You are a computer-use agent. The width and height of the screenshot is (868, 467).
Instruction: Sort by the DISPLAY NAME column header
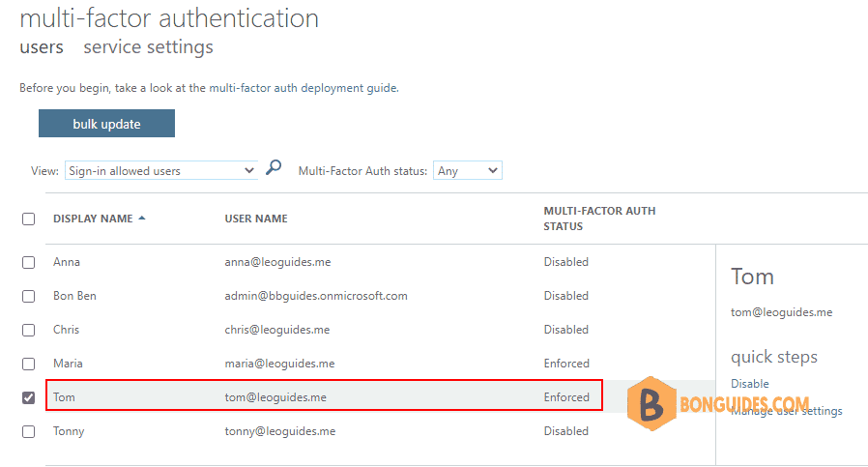[x=93, y=219]
